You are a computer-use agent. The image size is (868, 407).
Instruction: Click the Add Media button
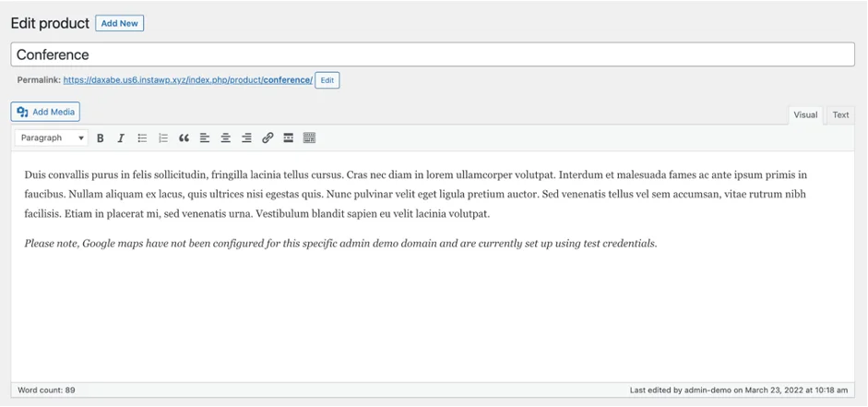pyautogui.click(x=45, y=112)
